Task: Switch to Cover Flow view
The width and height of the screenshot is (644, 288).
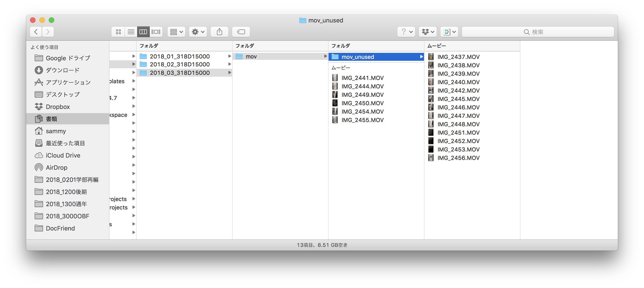Action: pos(156,32)
